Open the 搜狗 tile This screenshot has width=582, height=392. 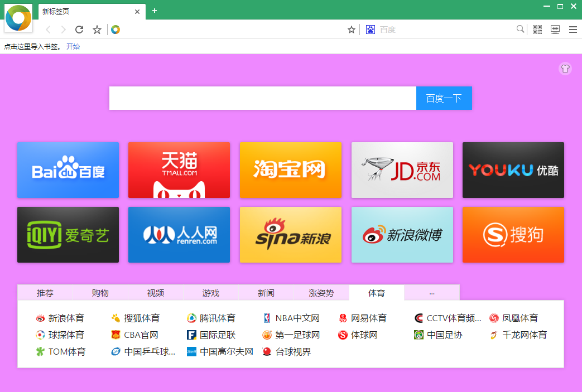[513, 235]
